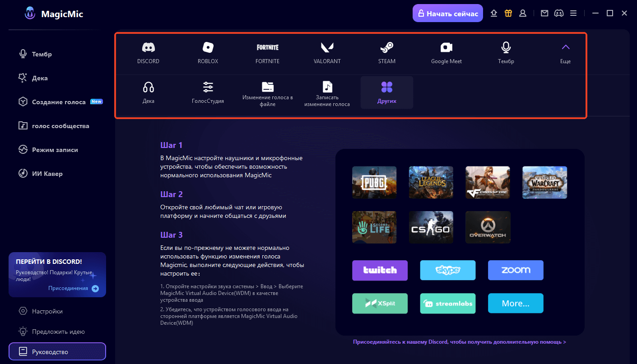Click the twitch platform button
The width and height of the screenshot is (637, 364).
[x=380, y=270]
